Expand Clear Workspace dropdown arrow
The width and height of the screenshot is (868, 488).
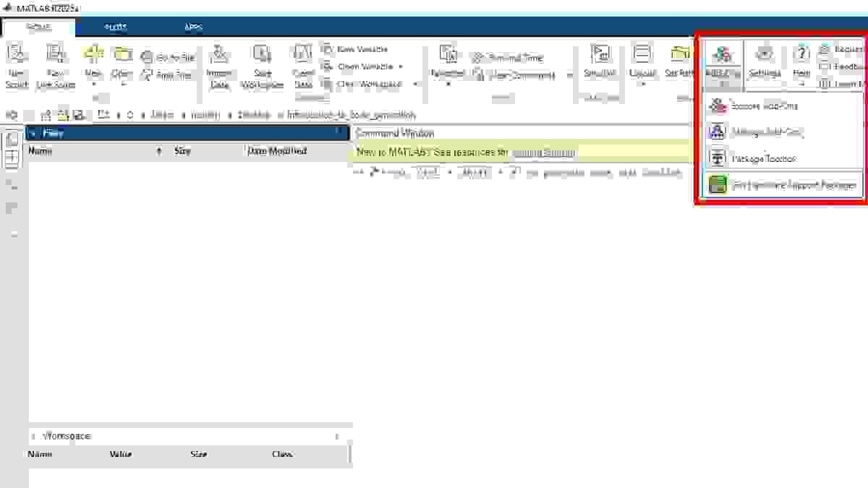tap(415, 84)
